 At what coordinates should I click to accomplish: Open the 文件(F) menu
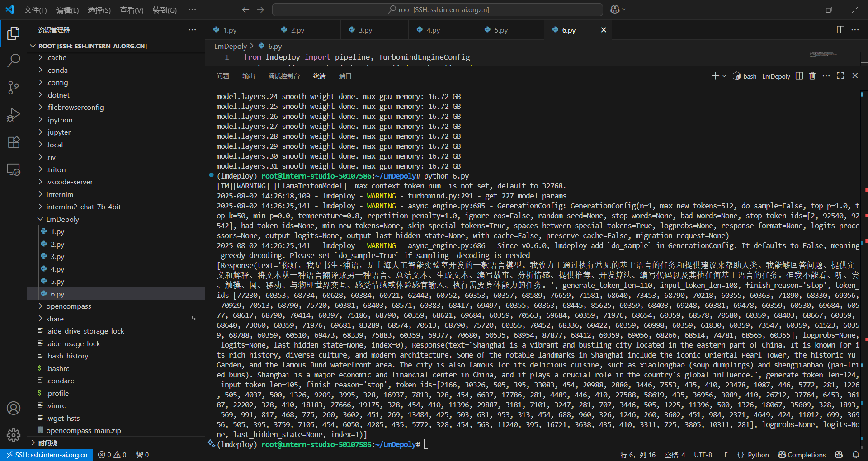35,10
